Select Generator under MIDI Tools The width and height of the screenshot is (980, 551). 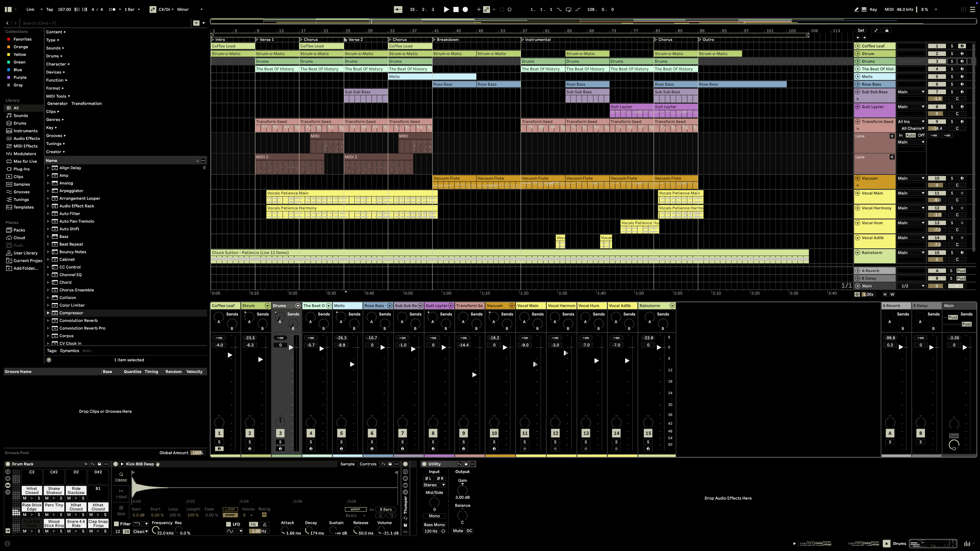(x=57, y=104)
